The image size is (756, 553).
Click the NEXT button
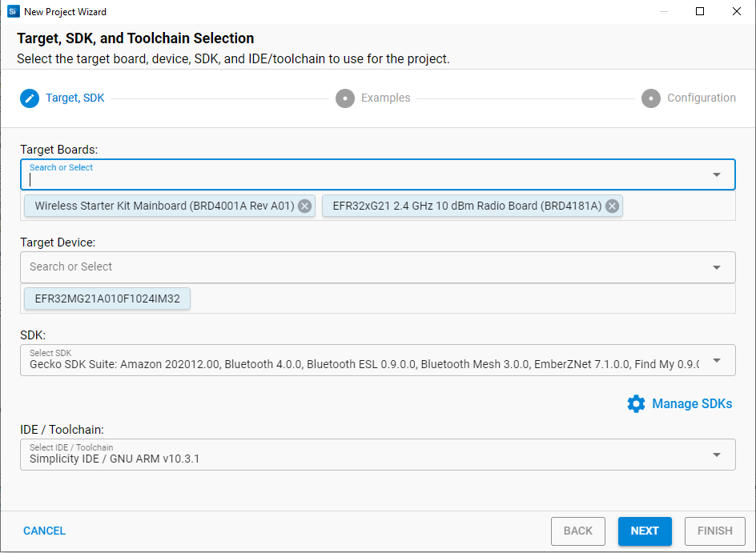[x=645, y=531]
